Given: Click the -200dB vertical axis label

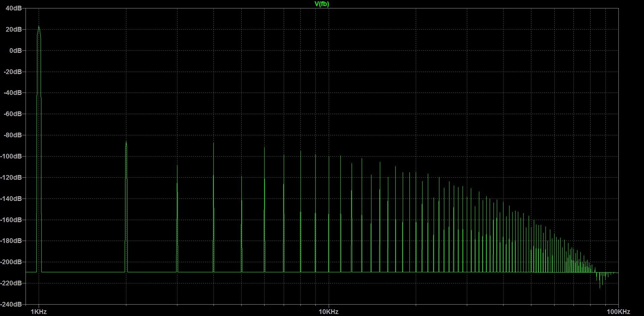Looking at the screenshot, I should [11, 262].
